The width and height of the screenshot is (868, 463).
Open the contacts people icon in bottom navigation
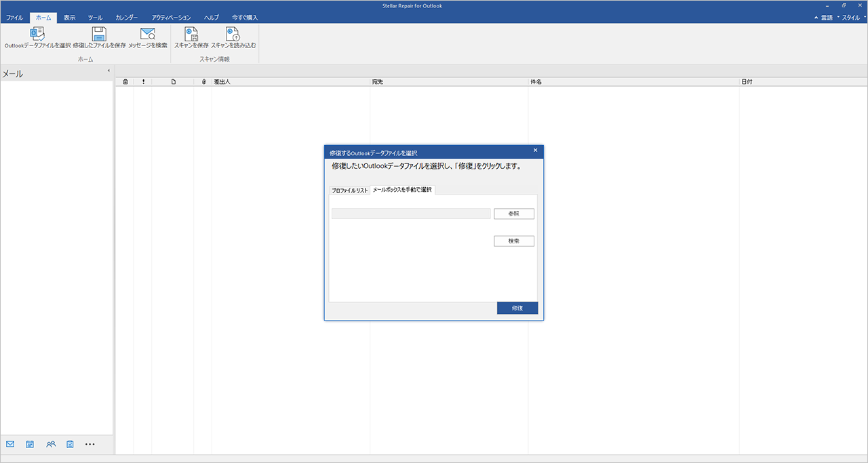[x=51, y=444]
